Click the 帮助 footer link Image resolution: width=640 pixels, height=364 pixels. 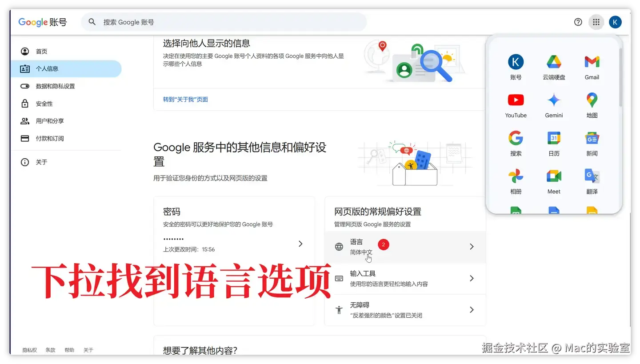pos(69,350)
